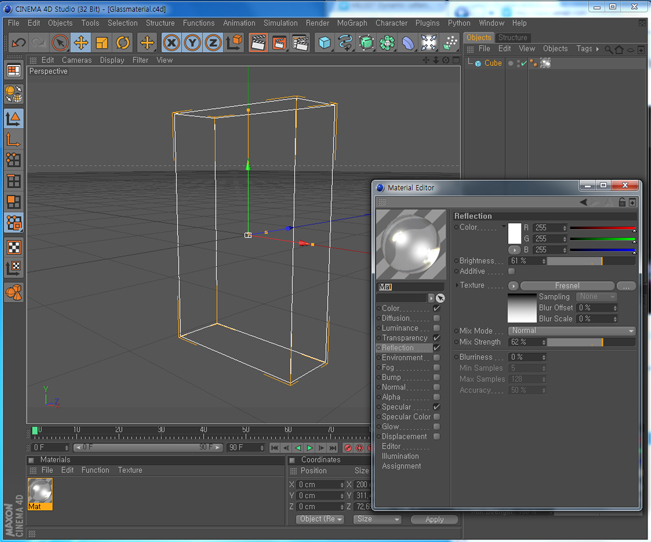651x542 pixels.
Task: Toggle Y axis lock
Action: pyautogui.click(x=192, y=42)
